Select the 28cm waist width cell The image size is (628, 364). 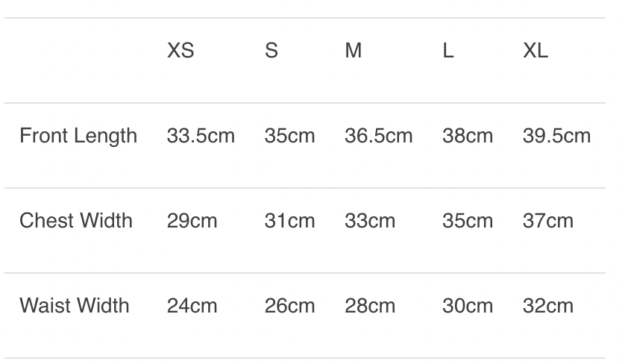(x=370, y=306)
